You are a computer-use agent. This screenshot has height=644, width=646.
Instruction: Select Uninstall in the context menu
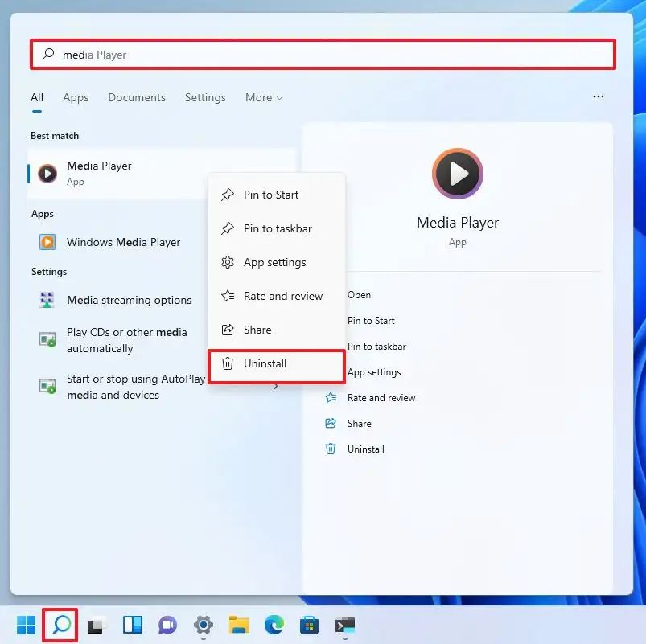[x=265, y=363]
